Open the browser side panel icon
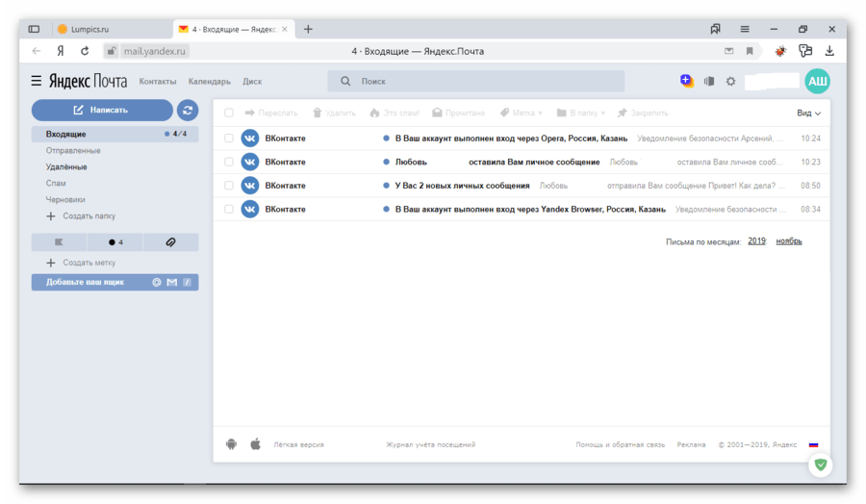The image size is (866, 504). pyautogui.click(x=34, y=29)
